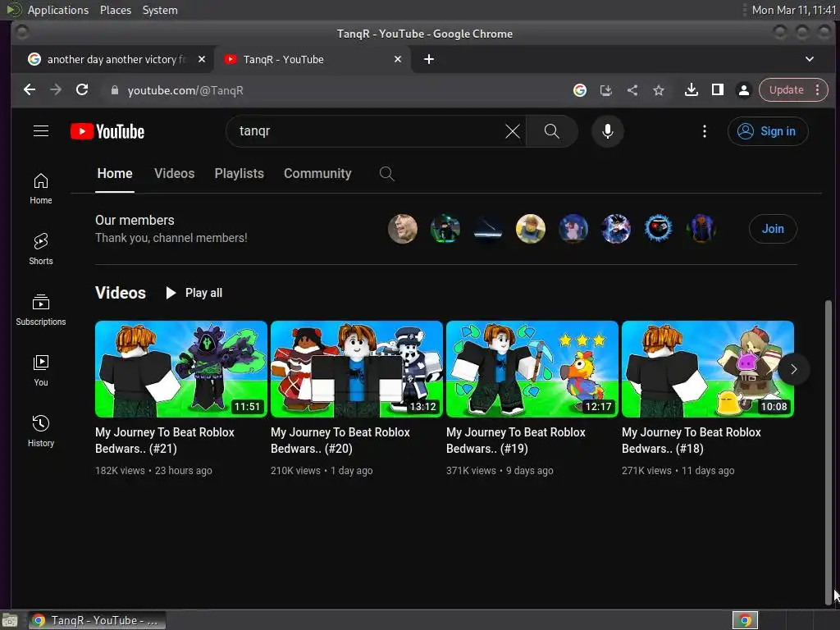
Task: Open Subscriptions from the sidebar
Action: (41, 310)
